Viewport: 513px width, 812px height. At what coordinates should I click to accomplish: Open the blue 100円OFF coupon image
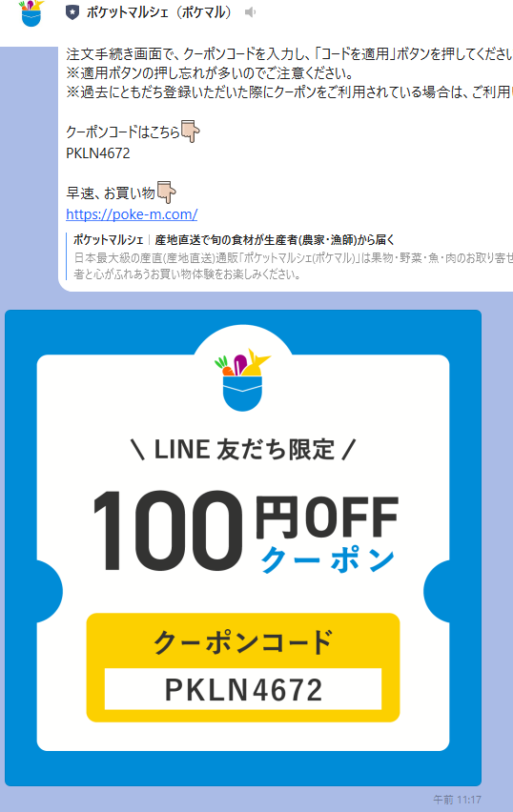click(x=243, y=548)
